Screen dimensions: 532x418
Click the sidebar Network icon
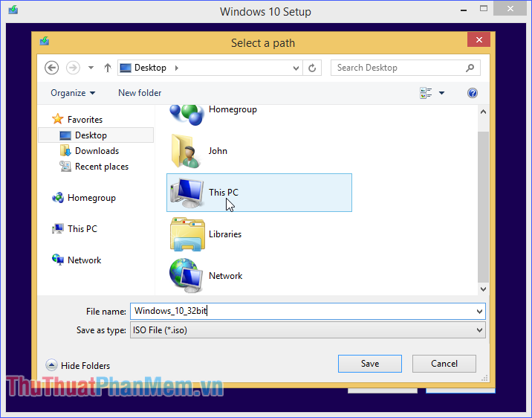click(58, 260)
